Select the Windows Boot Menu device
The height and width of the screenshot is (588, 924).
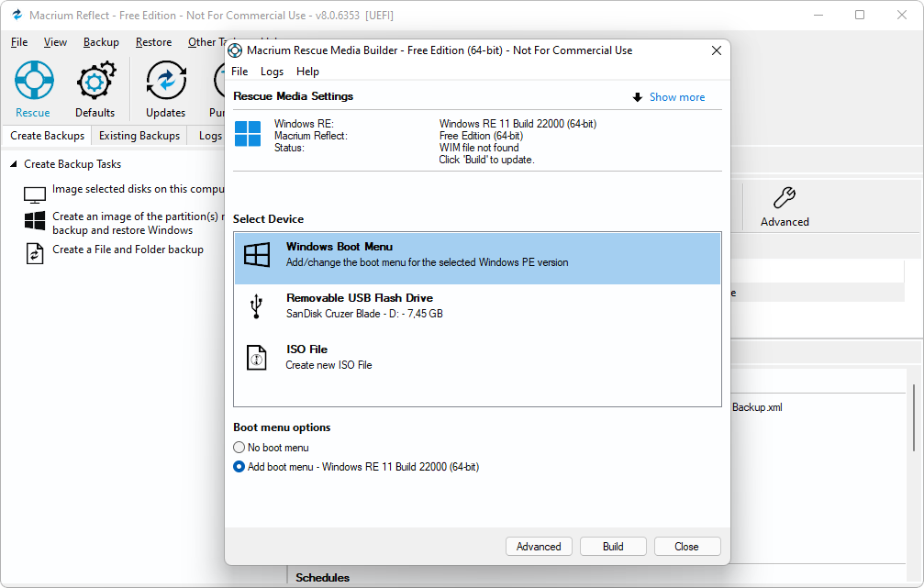[477, 255]
